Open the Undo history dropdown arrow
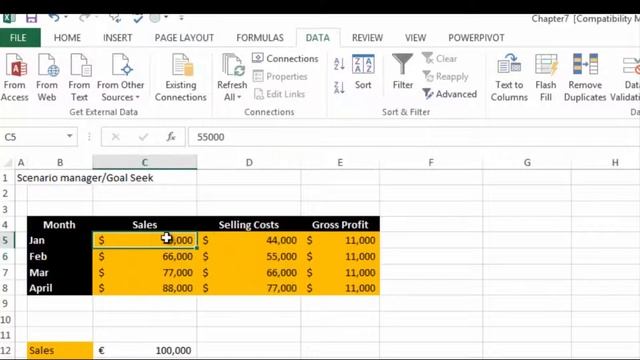This screenshot has height=360, width=640. pos(66,18)
